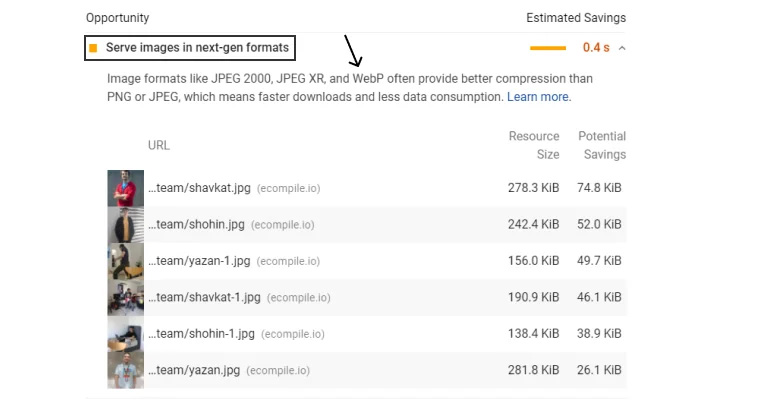Click the …team/yazan.jpg URL text
This screenshot has height=400, width=760.
tap(194, 370)
